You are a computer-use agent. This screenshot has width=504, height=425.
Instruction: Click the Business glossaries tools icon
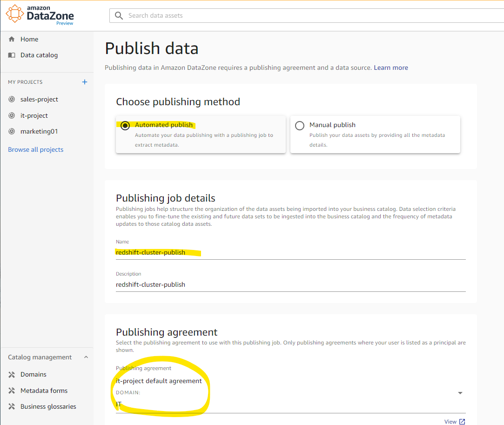[12, 406]
